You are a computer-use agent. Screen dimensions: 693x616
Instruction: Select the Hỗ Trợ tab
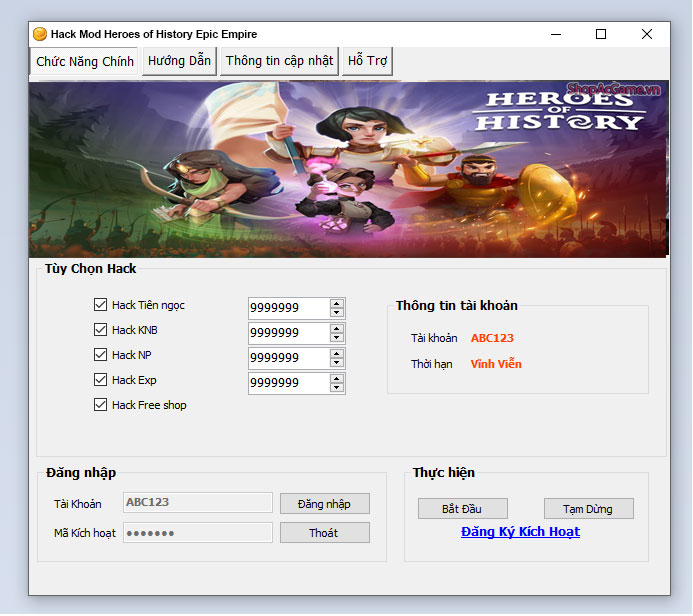pyautogui.click(x=367, y=61)
